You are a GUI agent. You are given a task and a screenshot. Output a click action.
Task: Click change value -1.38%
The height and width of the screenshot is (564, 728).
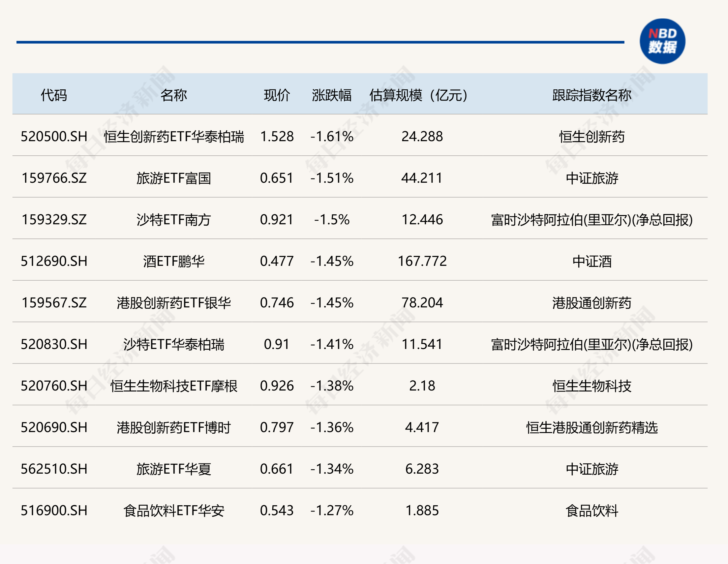[332, 386]
